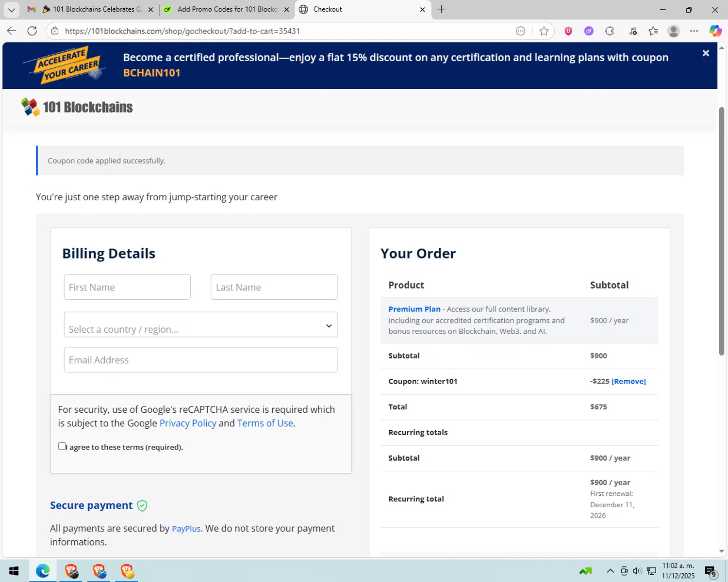728x582 pixels.
Task: Open the uBlock shield extension icon
Action: pyautogui.click(x=568, y=31)
